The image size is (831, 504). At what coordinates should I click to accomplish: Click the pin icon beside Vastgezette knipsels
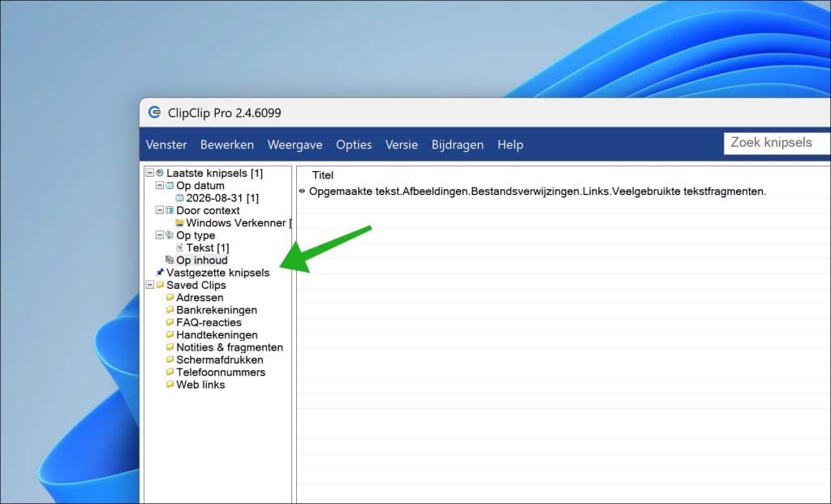coord(160,273)
